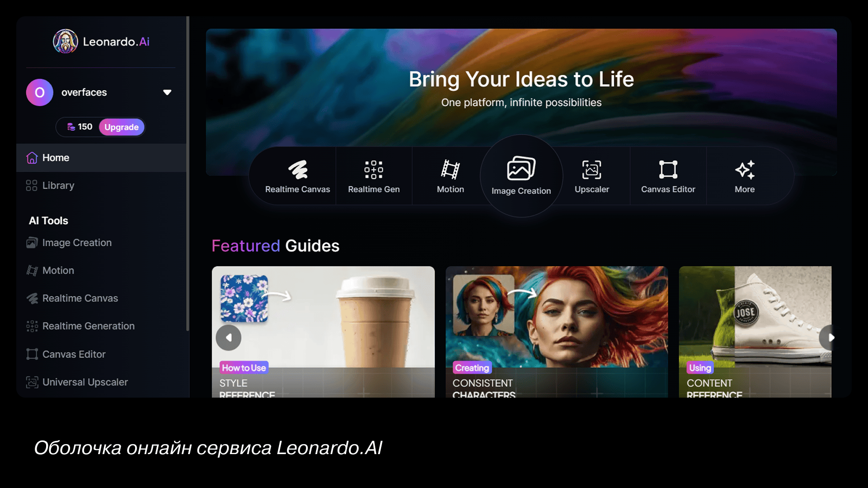Open Realtime Canvas from the hero toolbar
Viewport: 868px width, 488px height.
297,177
